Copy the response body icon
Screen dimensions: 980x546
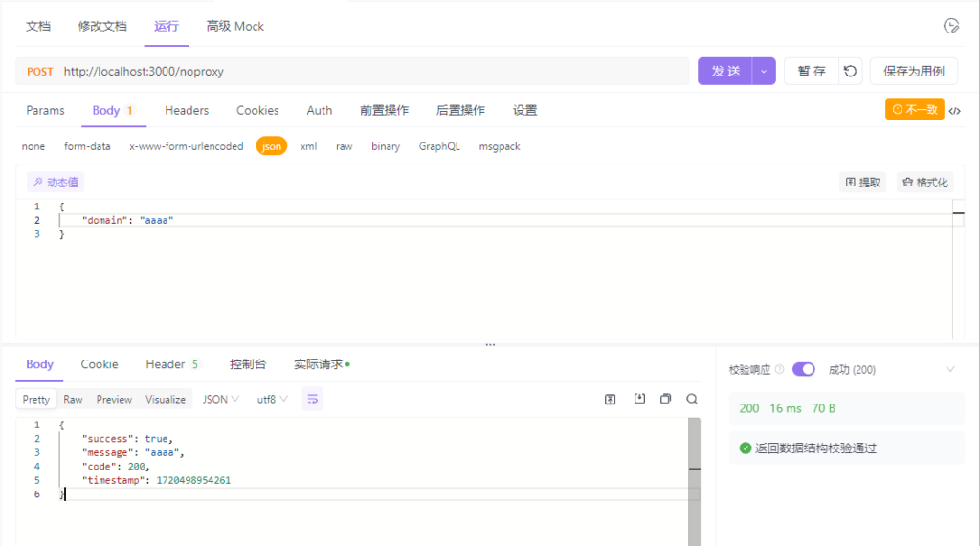tap(665, 400)
